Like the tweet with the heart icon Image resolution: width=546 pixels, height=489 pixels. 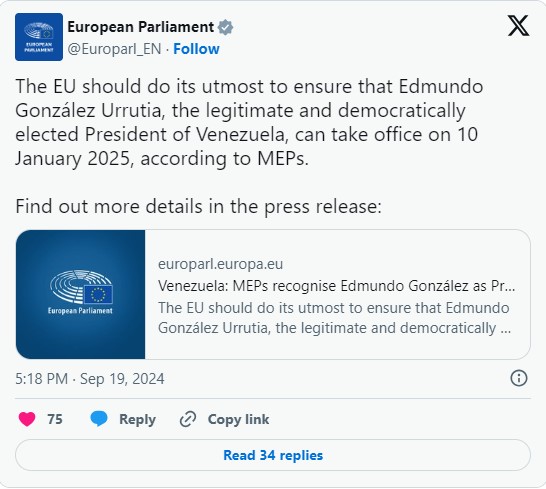pyautogui.click(x=27, y=419)
